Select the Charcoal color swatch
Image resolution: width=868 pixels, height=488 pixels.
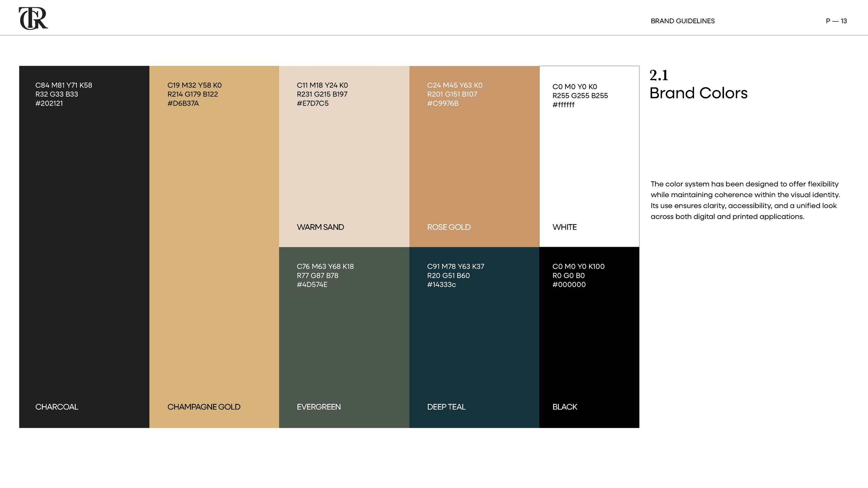pos(84,247)
